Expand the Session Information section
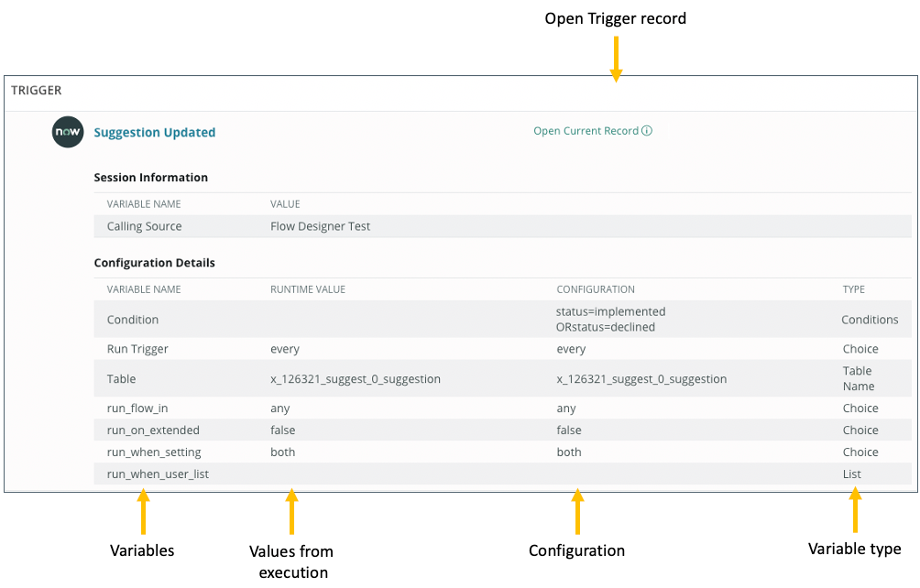 tap(150, 177)
